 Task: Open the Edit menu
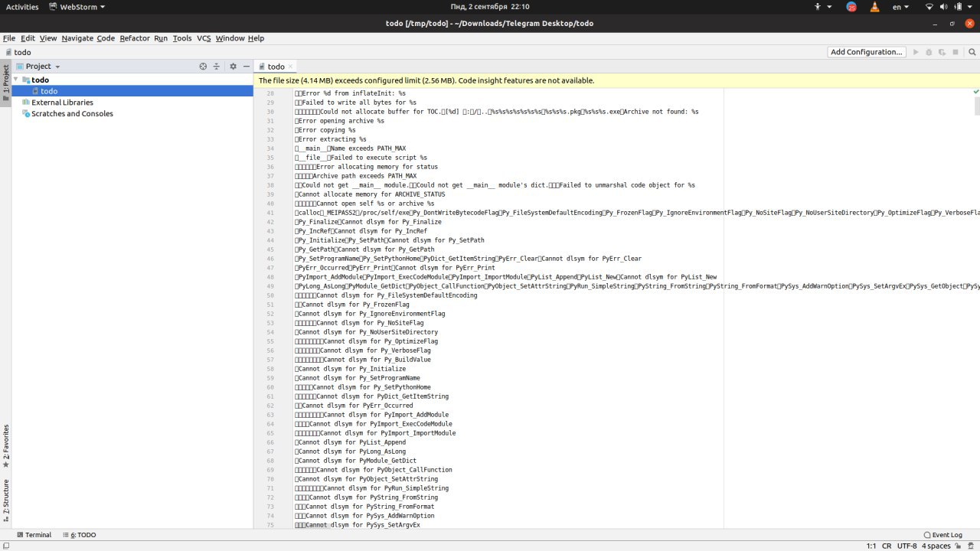(x=28, y=38)
